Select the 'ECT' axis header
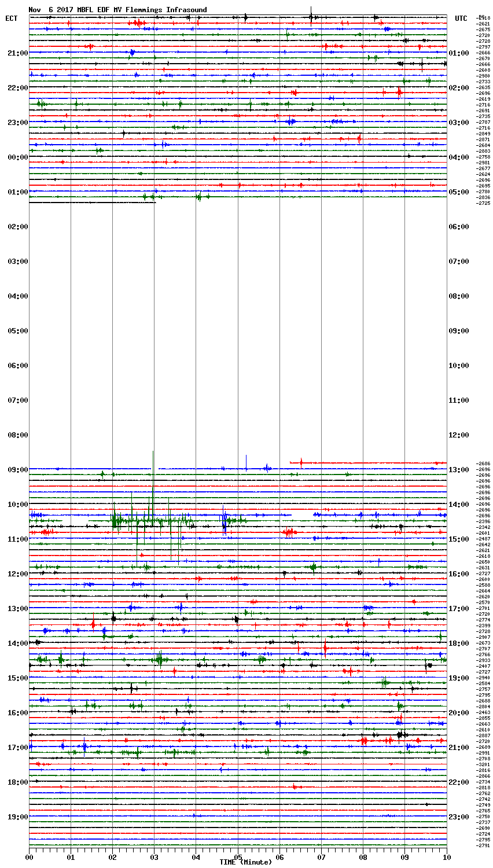493x868 pixels. point(12,19)
